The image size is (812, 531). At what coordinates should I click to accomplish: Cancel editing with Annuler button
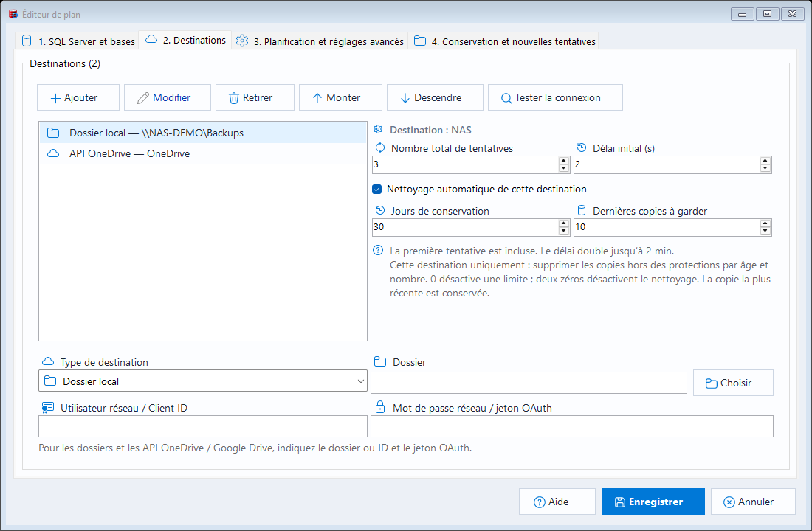tap(753, 502)
